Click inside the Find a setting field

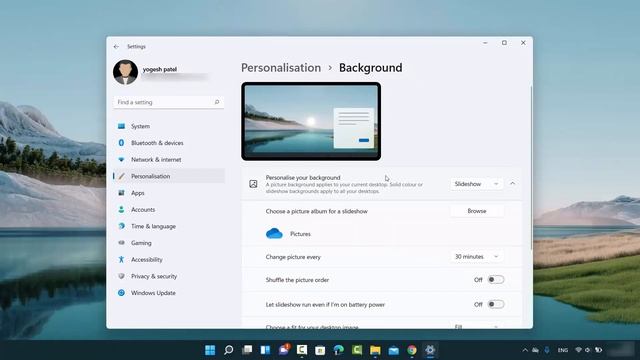pyautogui.click(x=169, y=102)
